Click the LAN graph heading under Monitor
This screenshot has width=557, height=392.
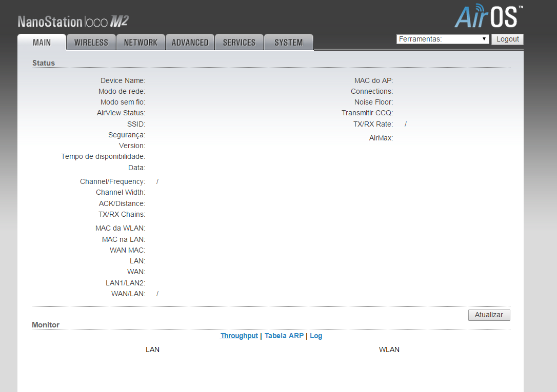pos(152,350)
